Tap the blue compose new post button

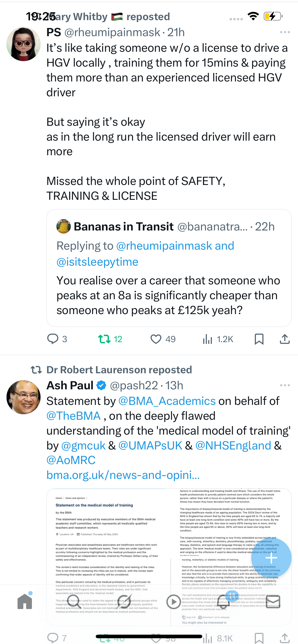coord(271,558)
